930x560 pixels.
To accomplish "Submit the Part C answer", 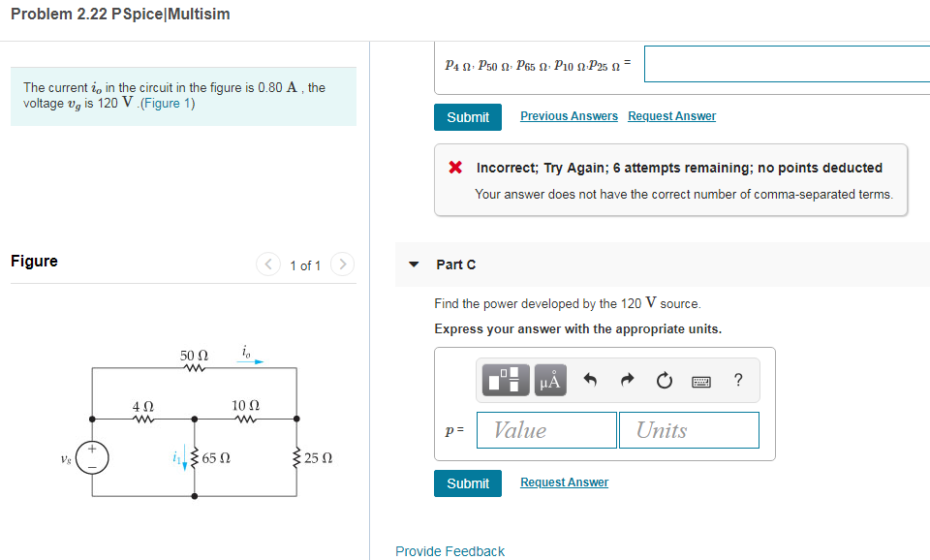I will [468, 482].
